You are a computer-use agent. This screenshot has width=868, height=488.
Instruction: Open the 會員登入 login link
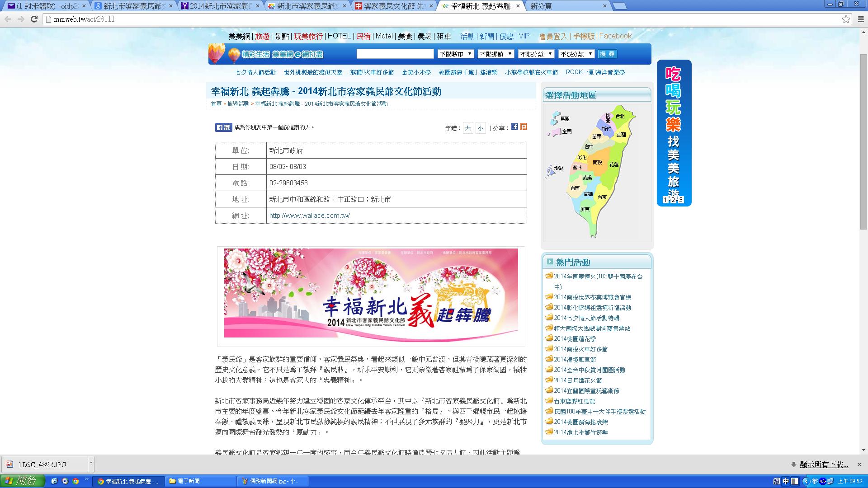553,36
